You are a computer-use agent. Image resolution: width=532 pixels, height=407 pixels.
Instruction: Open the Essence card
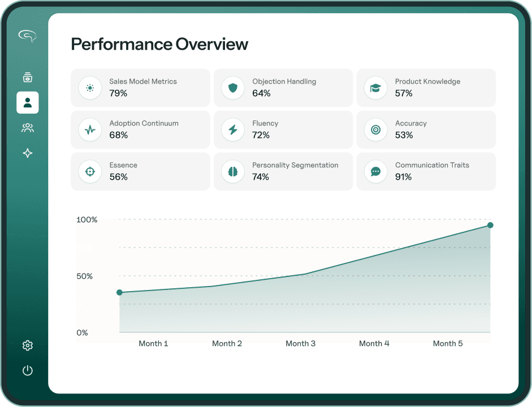(x=140, y=171)
